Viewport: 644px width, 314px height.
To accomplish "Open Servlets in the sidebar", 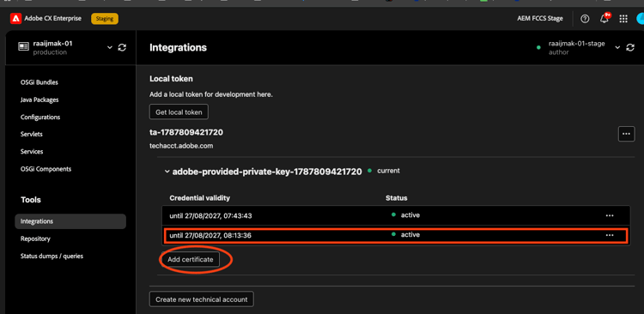I will coord(31,134).
